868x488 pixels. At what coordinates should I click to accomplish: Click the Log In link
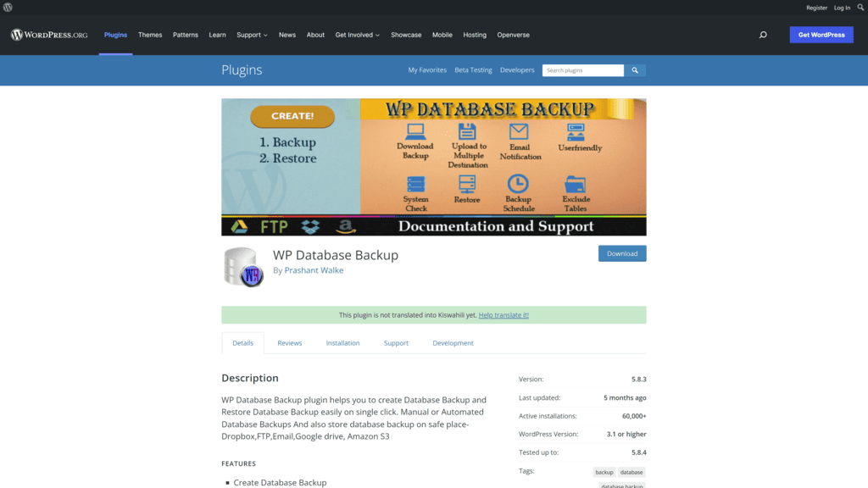(x=842, y=8)
